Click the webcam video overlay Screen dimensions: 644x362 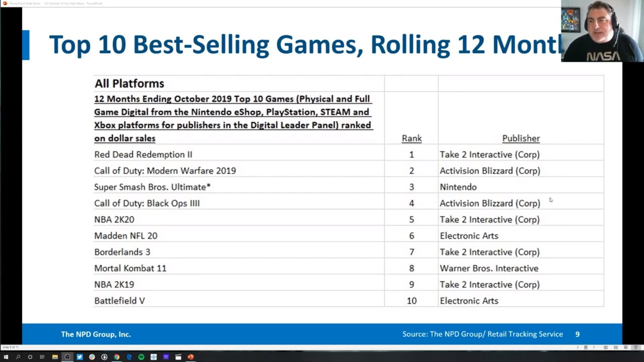602,31
